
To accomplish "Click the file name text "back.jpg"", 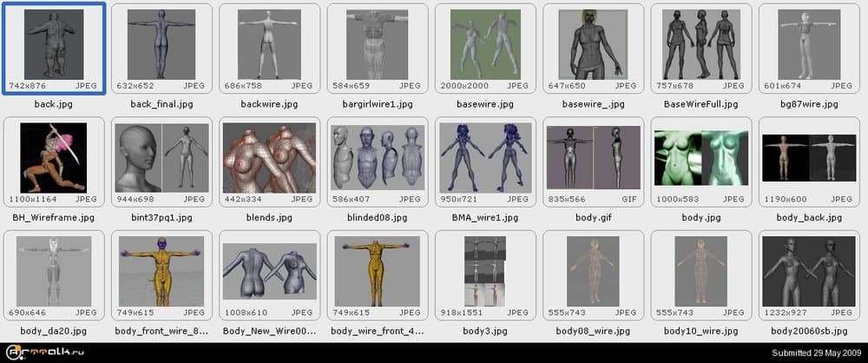I will pos(54,104).
